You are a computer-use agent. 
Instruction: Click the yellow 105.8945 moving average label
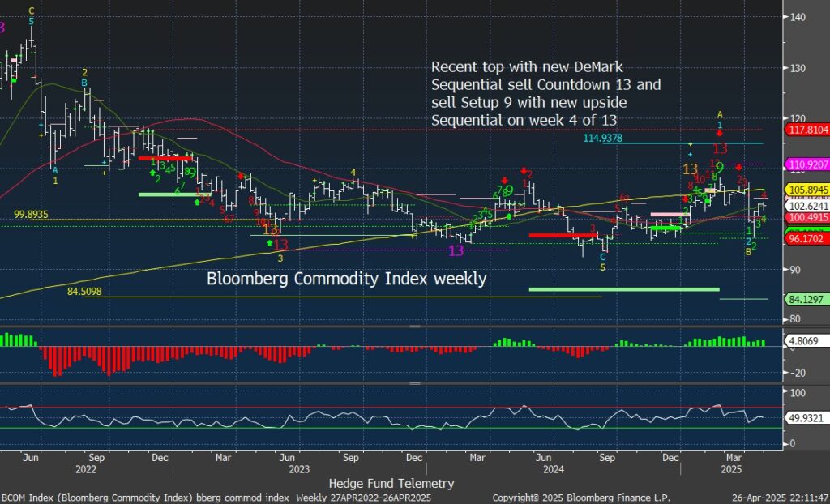[809, 190]
